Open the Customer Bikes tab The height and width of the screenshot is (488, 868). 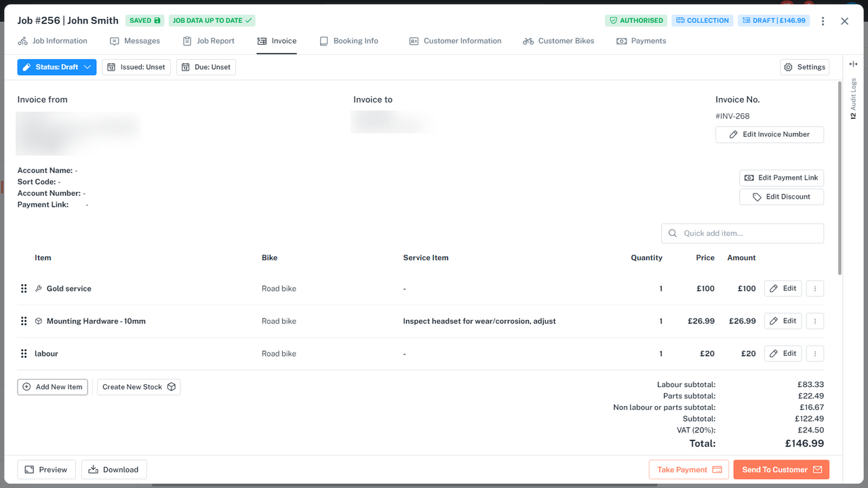[559, 41]
